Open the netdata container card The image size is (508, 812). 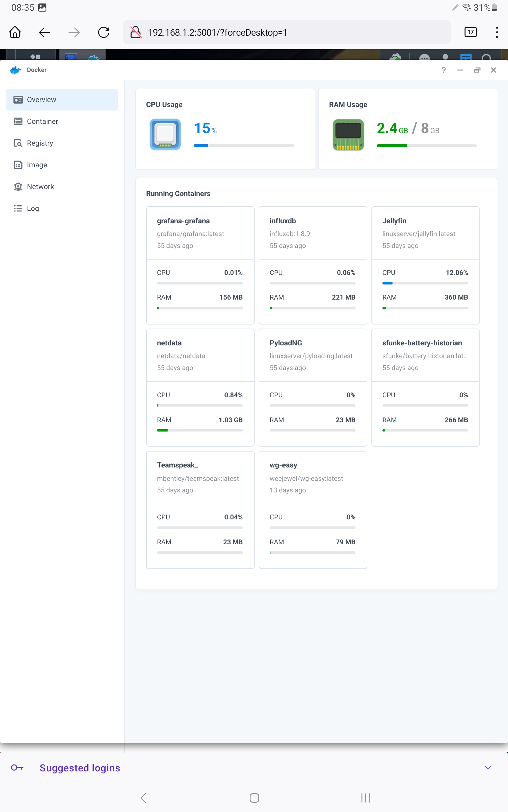(200, 387)
